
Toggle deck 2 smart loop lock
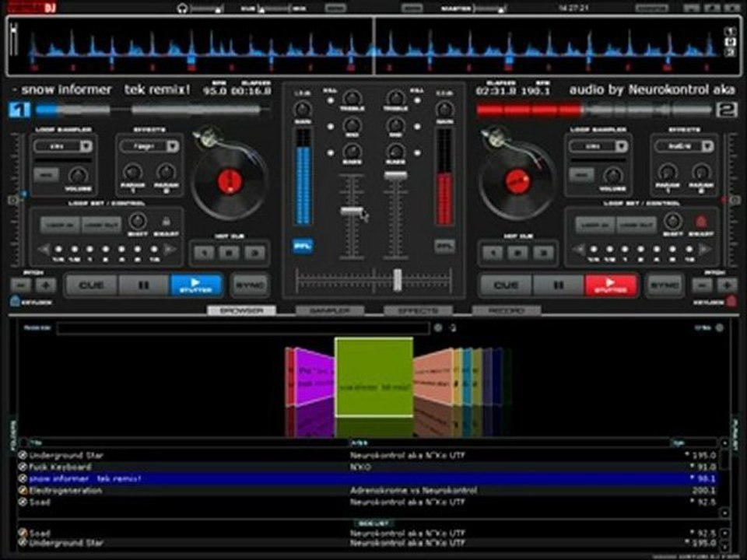tap(701, 222)
